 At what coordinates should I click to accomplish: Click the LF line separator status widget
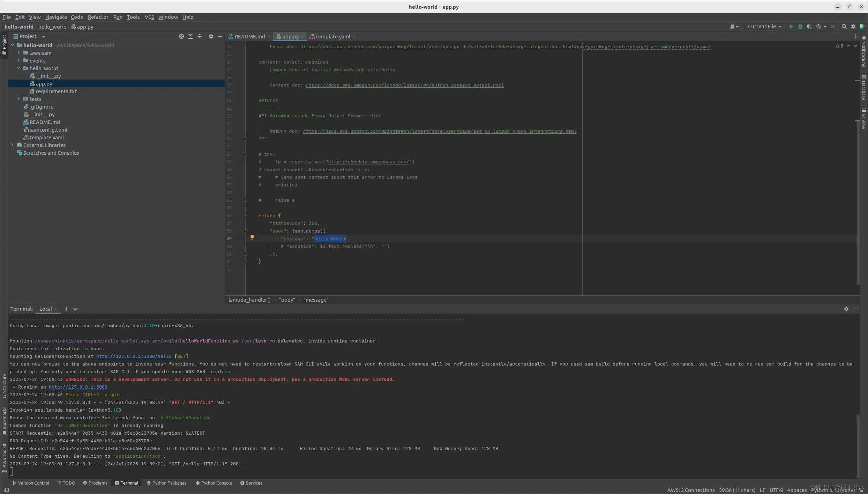(x=762, y=490)
